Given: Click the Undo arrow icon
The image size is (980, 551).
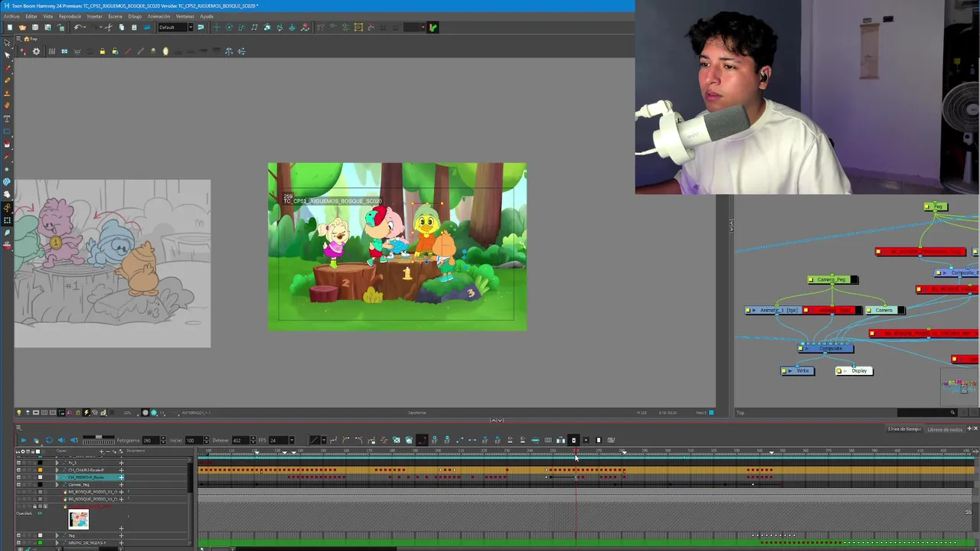Looking at the screenshot, I should click(x=77, y=28).
